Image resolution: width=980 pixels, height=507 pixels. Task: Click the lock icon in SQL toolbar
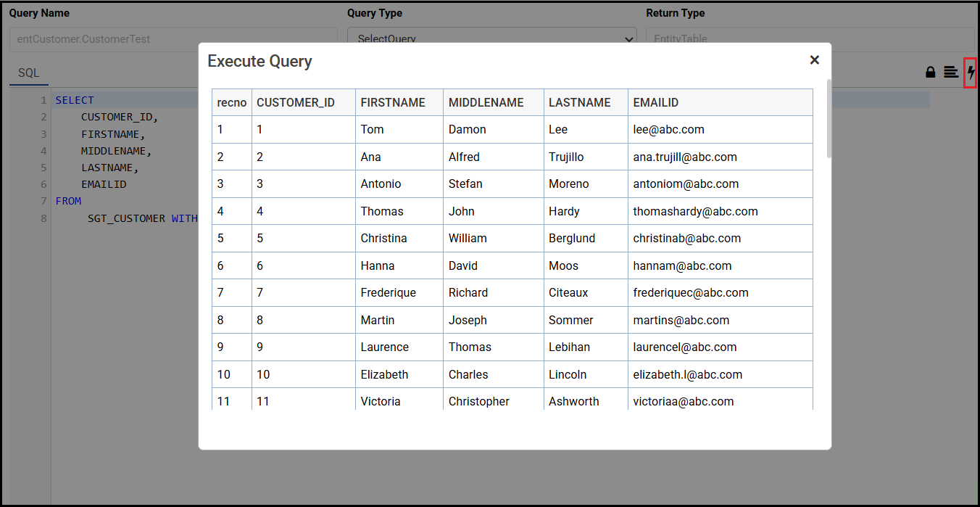coord(930,73)
